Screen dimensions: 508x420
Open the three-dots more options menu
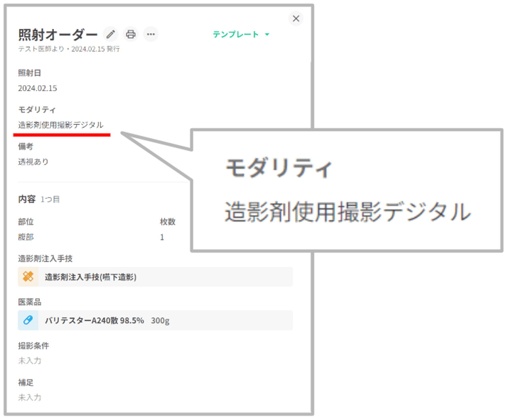pyautogui.click(x=151, y=34)
